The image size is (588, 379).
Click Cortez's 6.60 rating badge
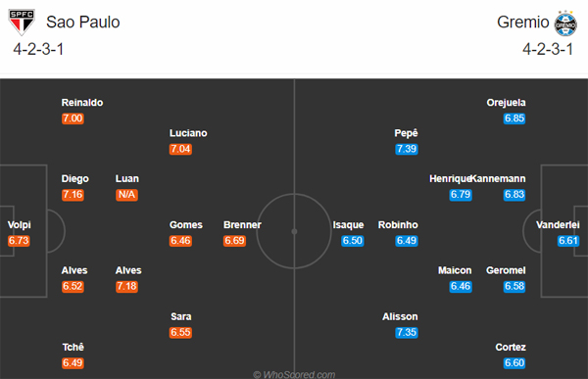pyautogui.click(x=514, y=363)
